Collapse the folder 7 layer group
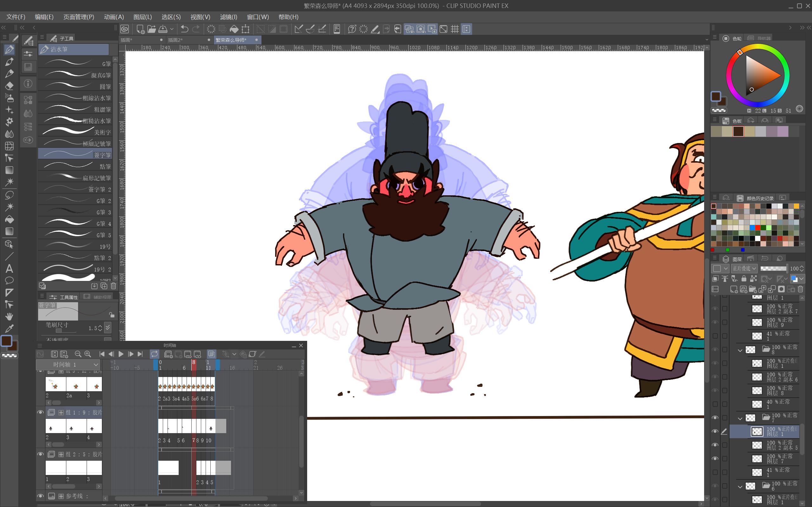This screenshot has width=812, height=507. tap(740, 418)
